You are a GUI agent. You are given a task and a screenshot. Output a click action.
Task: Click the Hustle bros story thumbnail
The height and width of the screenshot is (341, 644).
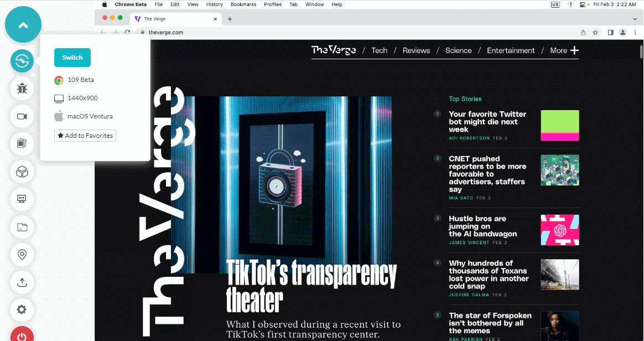(x=559, y=230)
